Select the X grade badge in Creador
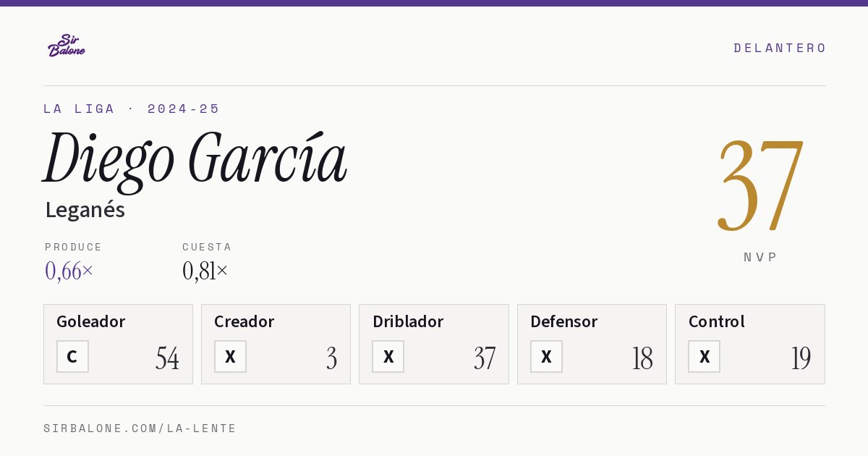 pyautogui.click(x=230, y=357)
